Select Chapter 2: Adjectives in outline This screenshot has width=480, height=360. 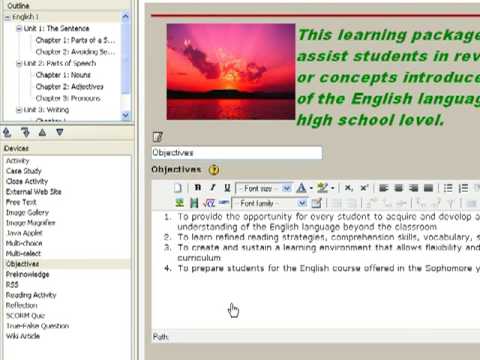coord(69,87)
